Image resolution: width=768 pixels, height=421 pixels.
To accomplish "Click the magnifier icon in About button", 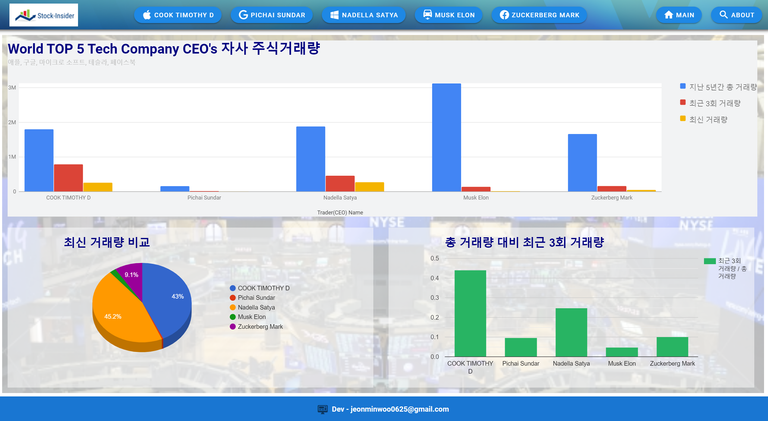I will pyautogui.click(x=723, y=15).
